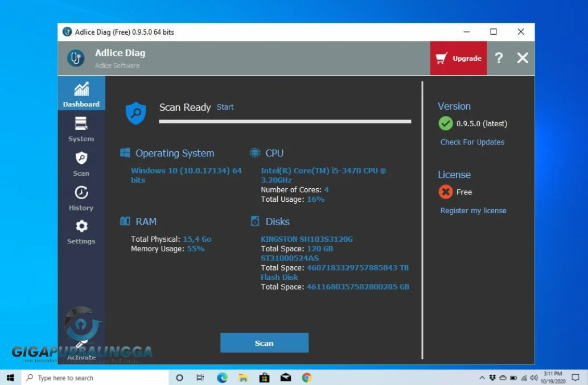Click Check For Updates link

pyautogui.click(x=472, y=142)
